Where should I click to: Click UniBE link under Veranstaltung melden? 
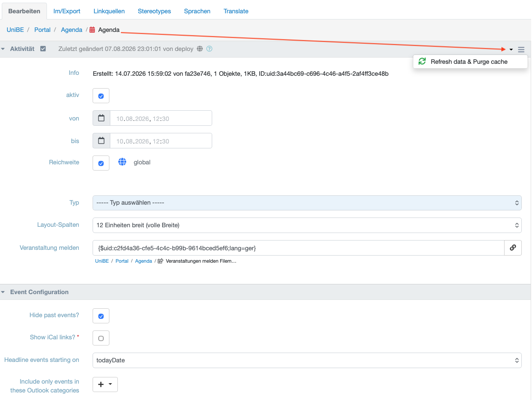[x=102, y=261]
